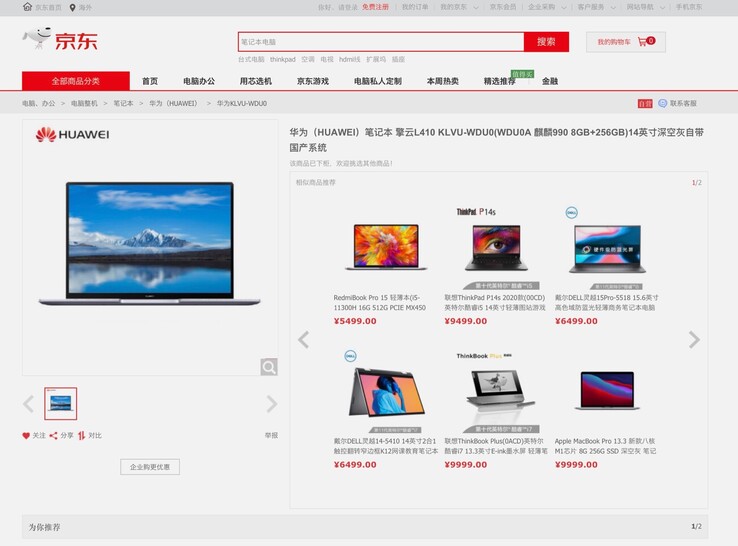Open the DELL 15Pro-5518 laptop image

607,249
